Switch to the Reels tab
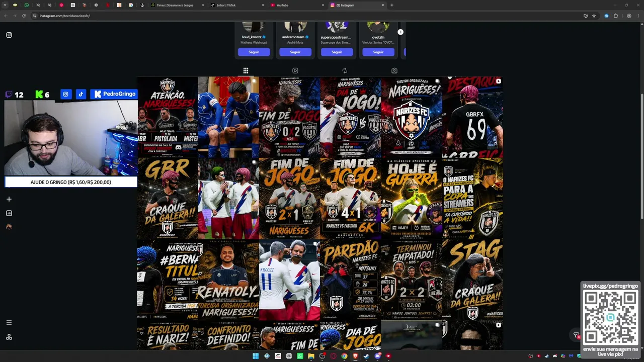The image size is (644, 362). tap(295, 71)
